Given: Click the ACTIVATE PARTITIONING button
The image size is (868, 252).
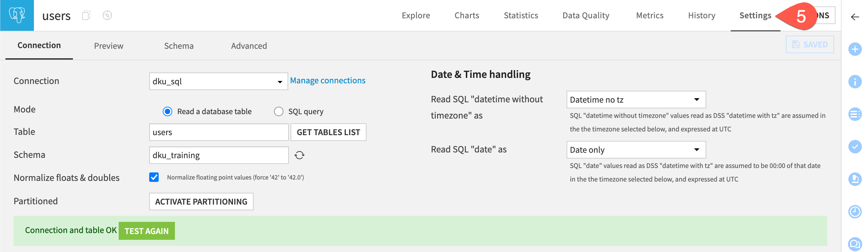Looking at the screenshot, I should click(x=201, y=202).
